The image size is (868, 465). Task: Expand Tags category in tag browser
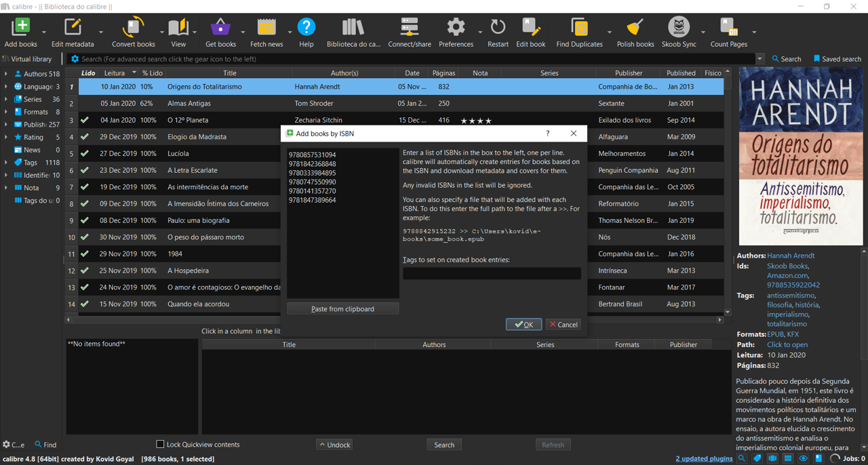pyautogui.click(x=6, y=163)
